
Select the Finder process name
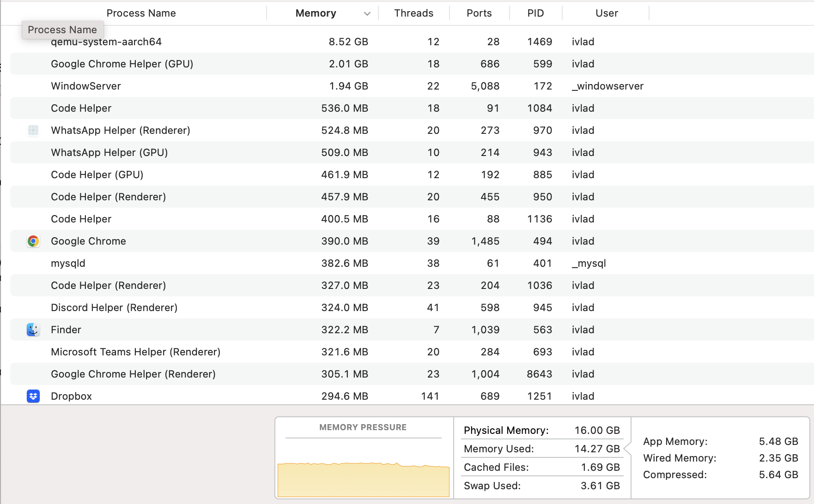click(66, 330)
